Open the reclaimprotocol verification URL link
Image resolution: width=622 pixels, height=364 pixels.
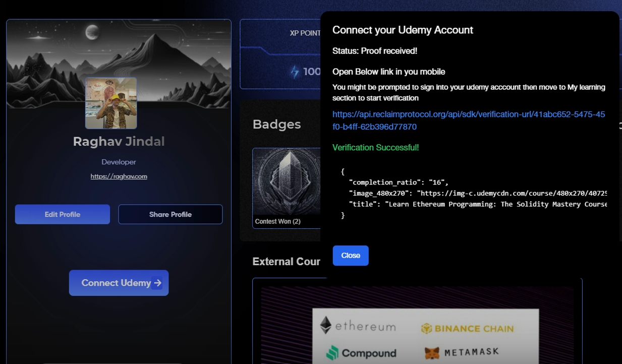click(469, 120)
